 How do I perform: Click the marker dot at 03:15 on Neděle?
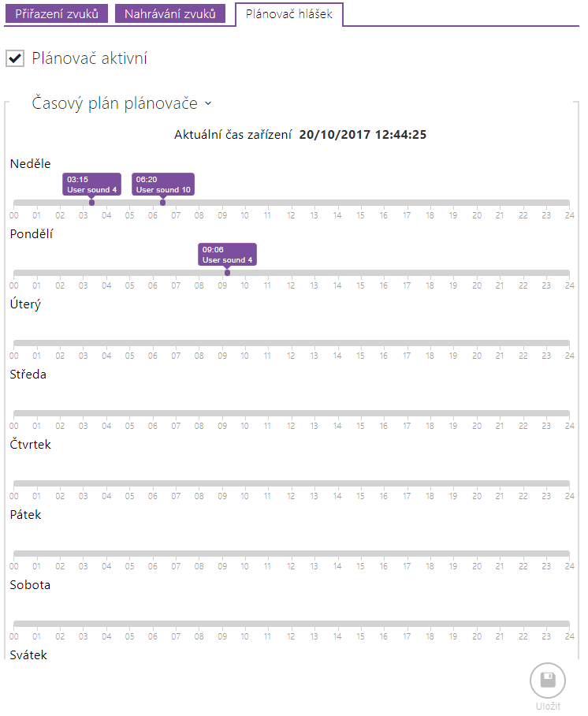pyautogui.click(x=91, y=203)
